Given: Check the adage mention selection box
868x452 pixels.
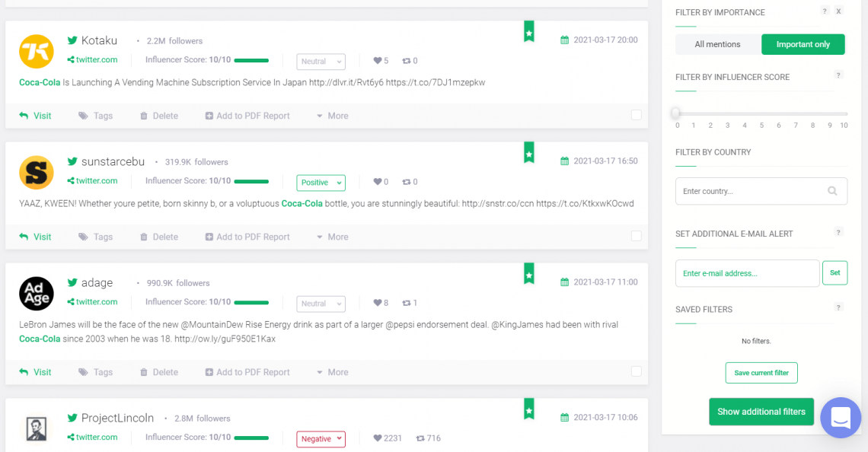Looking at the screenshot, I should [636, 372].
